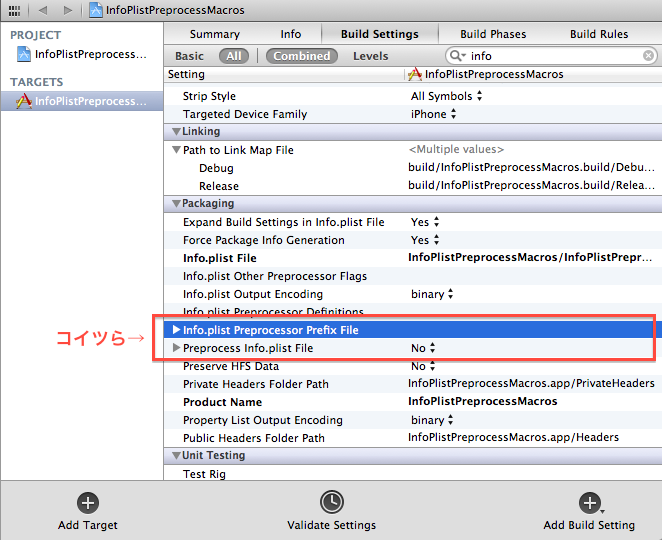
Task: Clear the search field text
Action: click(x=648, y=56)
